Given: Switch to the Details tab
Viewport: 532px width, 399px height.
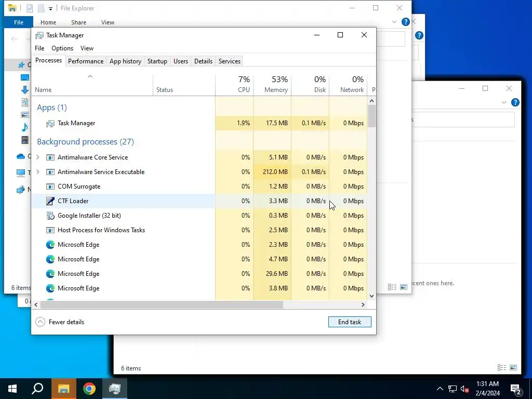Looking at the screenshot, I should coord(203,61).
